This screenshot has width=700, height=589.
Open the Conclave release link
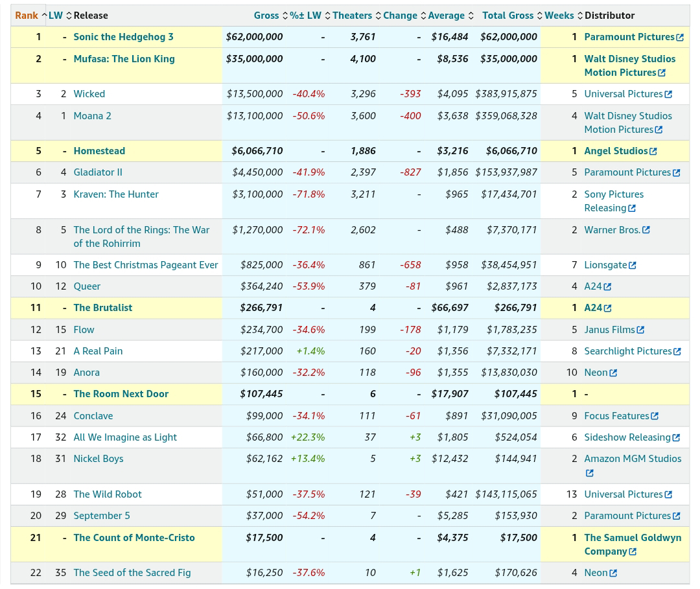[93, 416]
